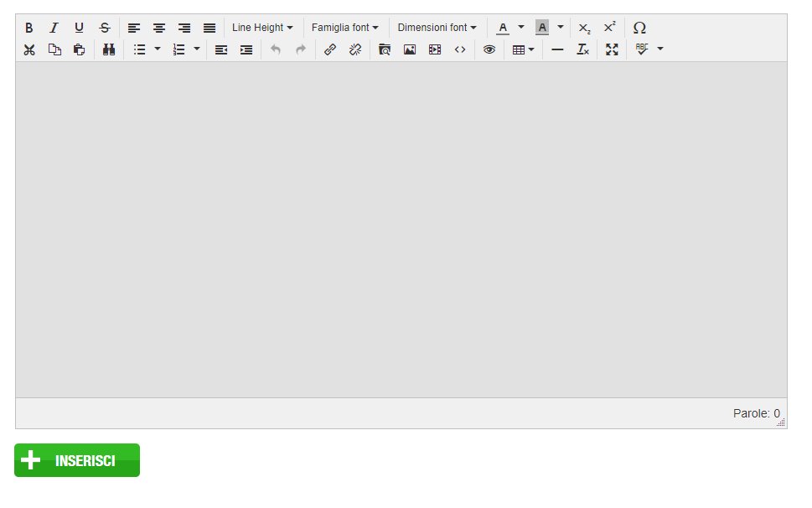Insert a horizontal line
The width and height of the screenshot is (812, 508).
[557, 49]
